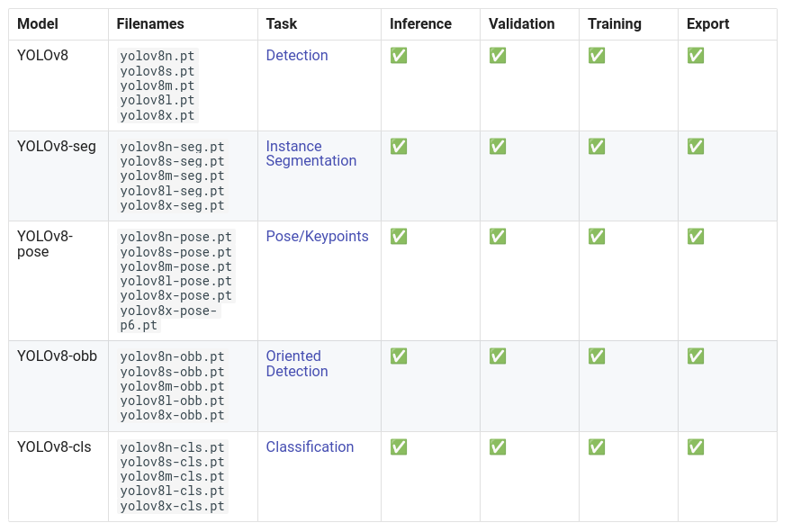Click YOLOv8 Inference green checkmark
The height and width of the screenshot is (532, 792).
pyautogui.click(x=399, y=56)
